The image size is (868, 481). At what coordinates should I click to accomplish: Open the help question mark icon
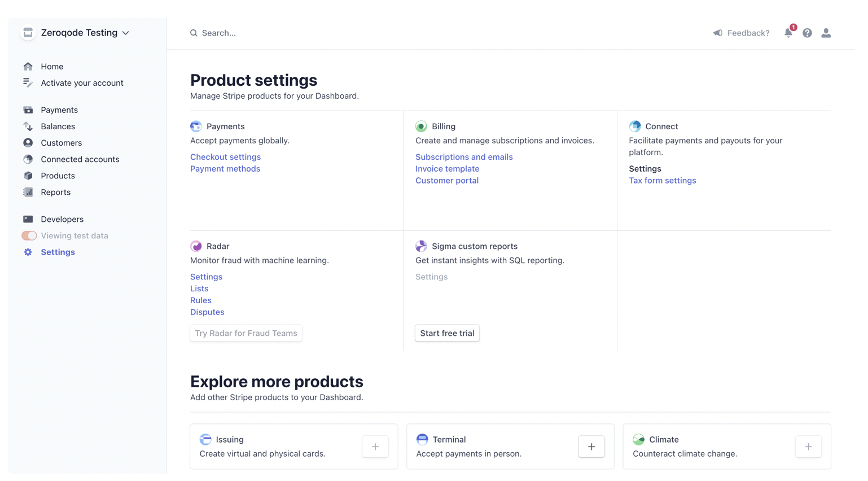[807, 33]
